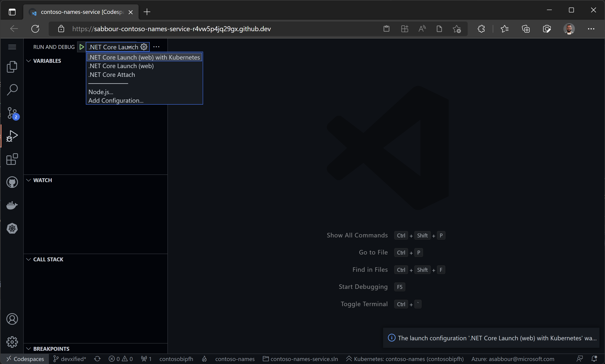Open the Extensions view icon
Viewport: 605px width, 364px height.
coord(12,159)
